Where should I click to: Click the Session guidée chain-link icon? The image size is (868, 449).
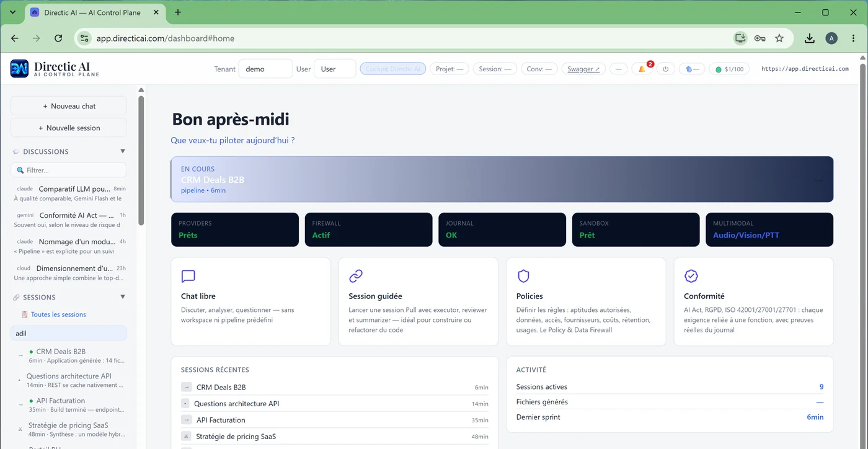click(356, 276)
